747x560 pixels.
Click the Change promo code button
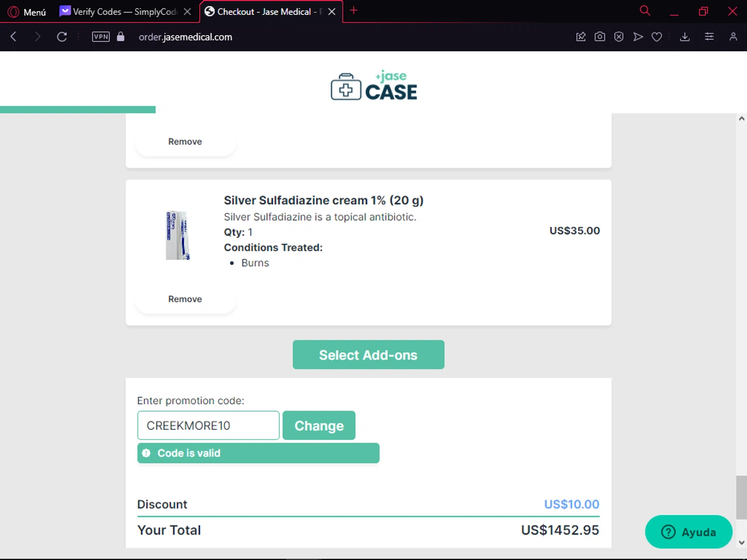[319, 425]
